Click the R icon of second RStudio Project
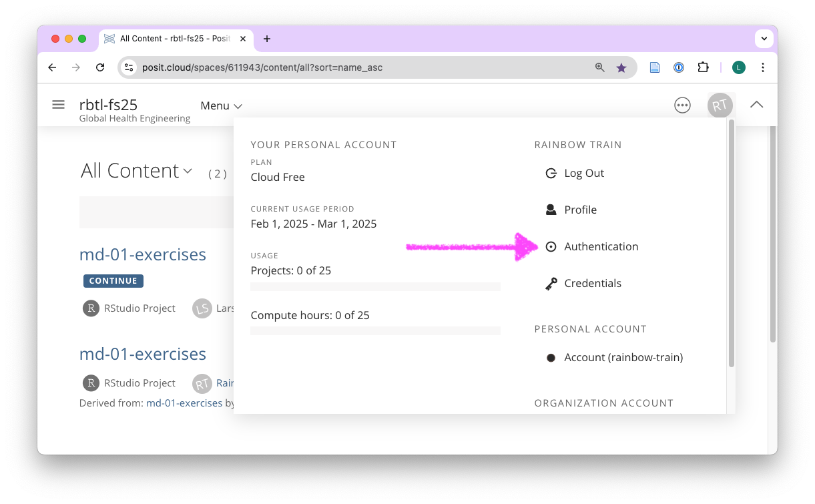This screenshot has width=815, height=504. pyautogui.click(x=91, y=383)
